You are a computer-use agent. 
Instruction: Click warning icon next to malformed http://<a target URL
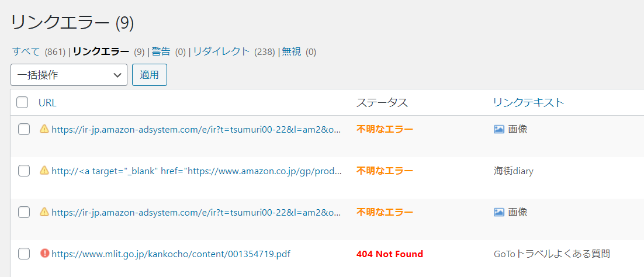coord(44,171)
